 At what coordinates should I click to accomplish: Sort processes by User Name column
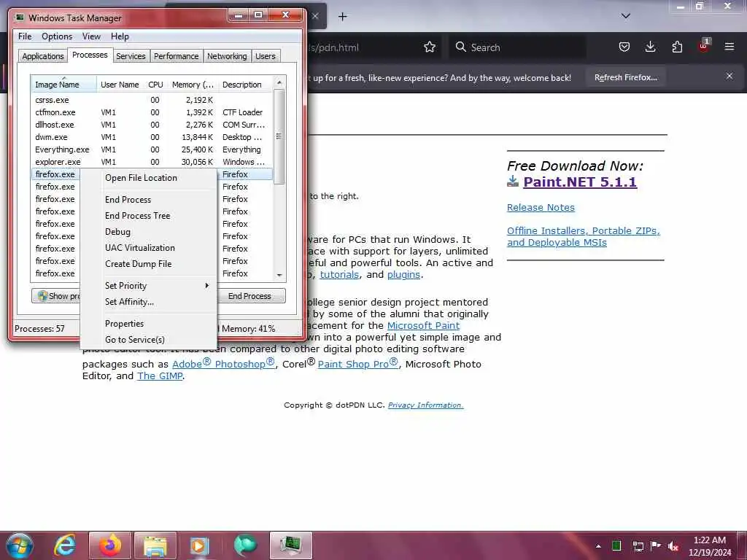tap(120, 85)
